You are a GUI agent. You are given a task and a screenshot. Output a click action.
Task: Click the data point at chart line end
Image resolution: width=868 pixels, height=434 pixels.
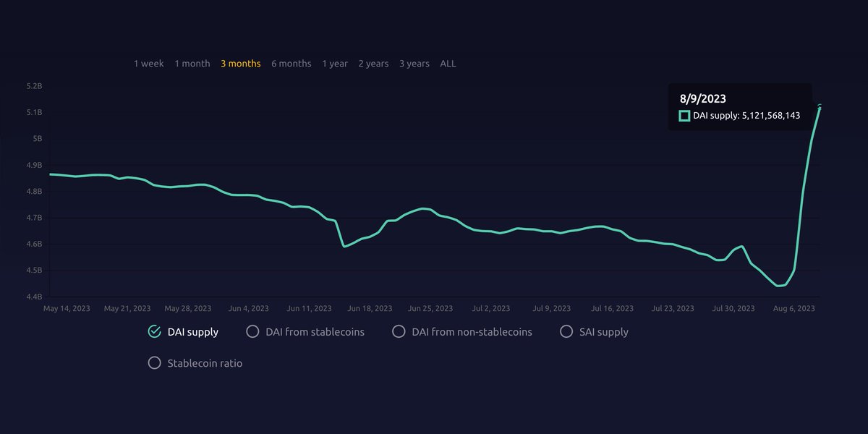coord(820,106)
